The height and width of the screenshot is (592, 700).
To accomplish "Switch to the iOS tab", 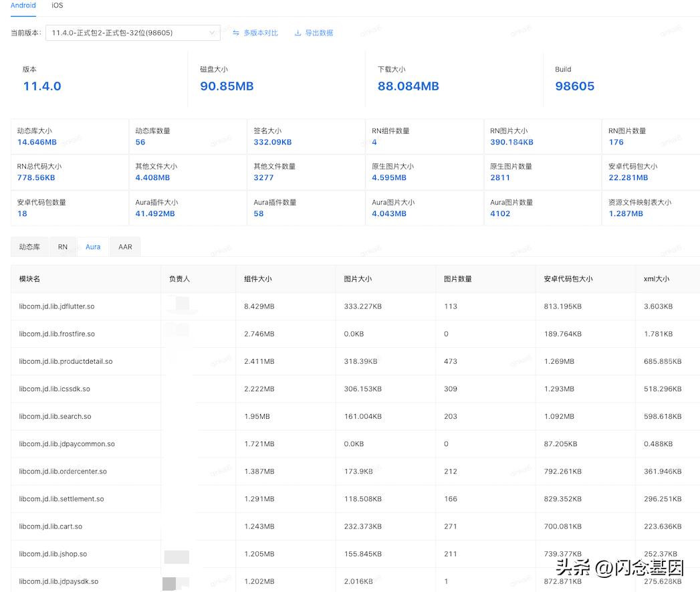I will [x=57, y=5].
